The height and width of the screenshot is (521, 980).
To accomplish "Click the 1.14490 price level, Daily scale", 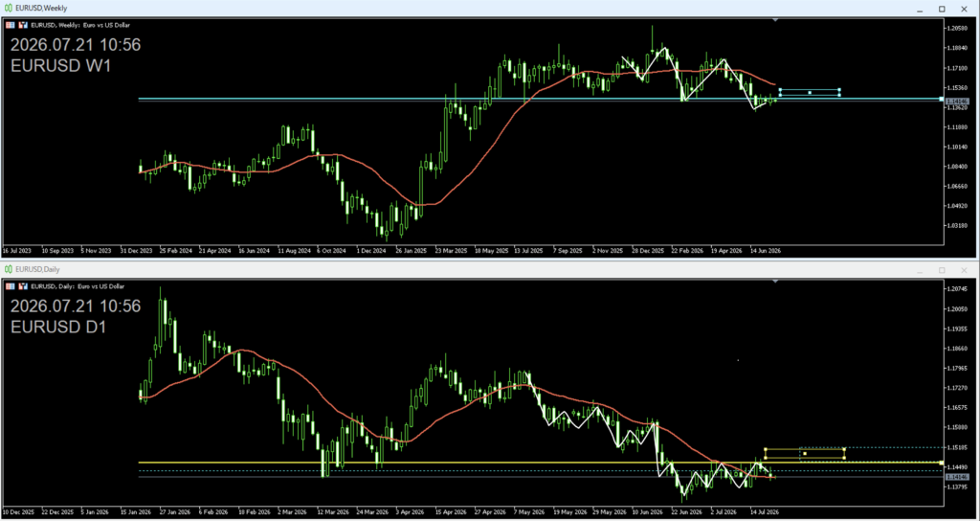I will click(x=958, y=467).
